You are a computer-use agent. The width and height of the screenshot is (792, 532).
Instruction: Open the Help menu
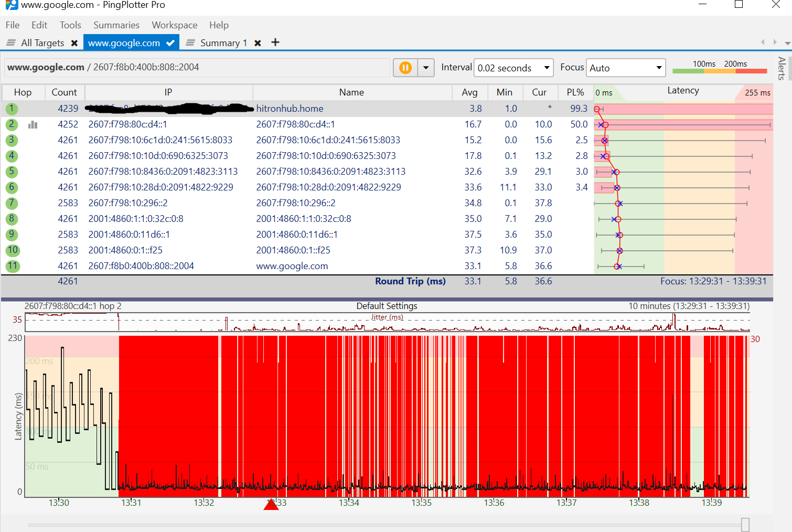pos(219,25)
